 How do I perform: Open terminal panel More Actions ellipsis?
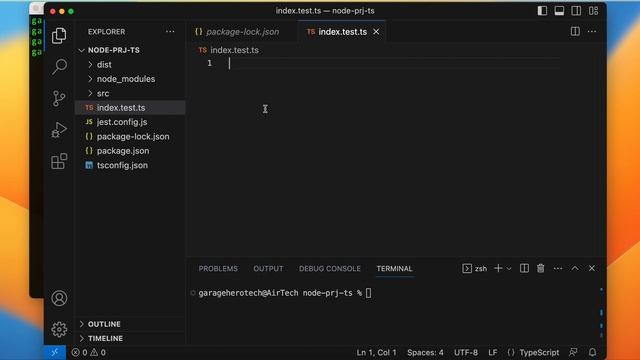click(558, 268)
